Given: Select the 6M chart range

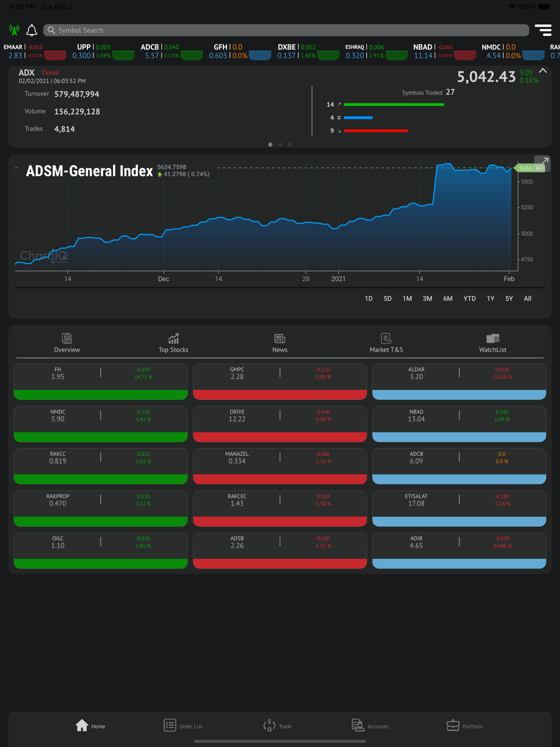Looking at the screenshot, I should 448,298.
